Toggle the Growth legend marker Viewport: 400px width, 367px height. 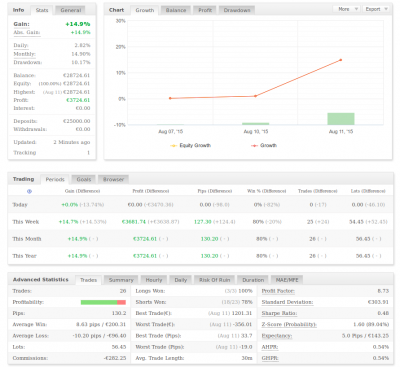pos(254,146)
